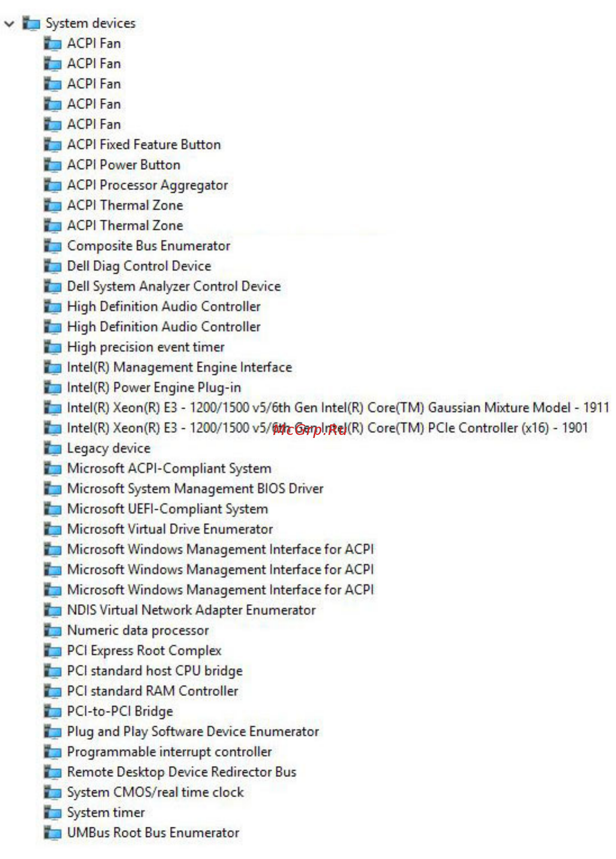Click Dell System Analyzer Control Device icon
Screen dimensions: 616x859
tap(53, 286)
